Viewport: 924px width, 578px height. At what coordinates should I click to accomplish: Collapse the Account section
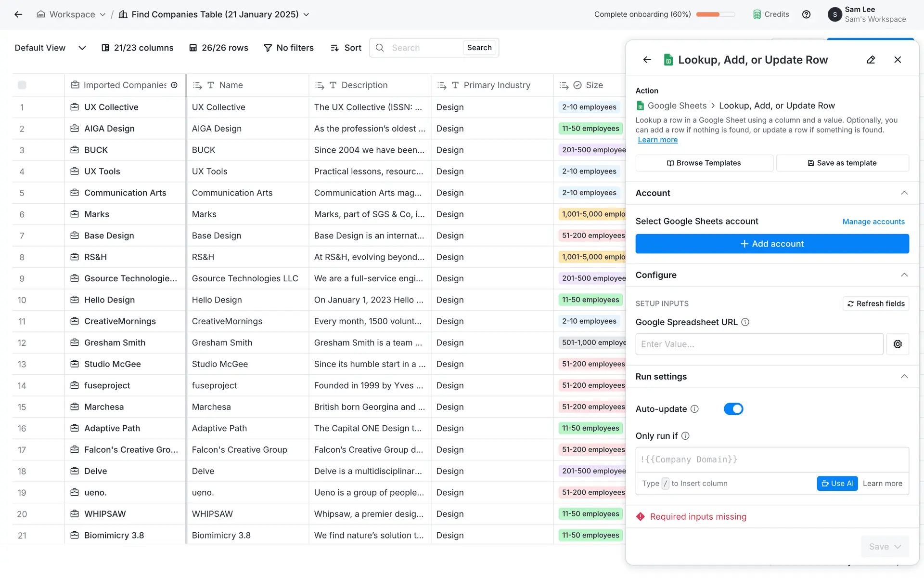(904, 193)
